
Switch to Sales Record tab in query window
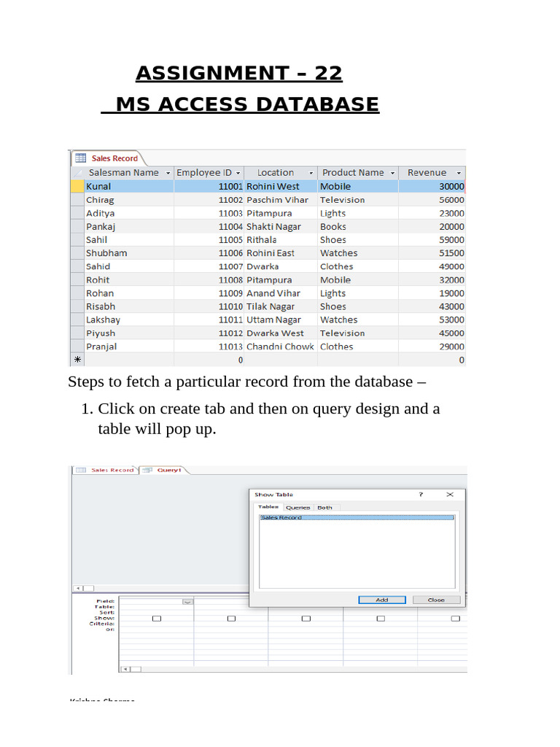click(x=105, y=471)
